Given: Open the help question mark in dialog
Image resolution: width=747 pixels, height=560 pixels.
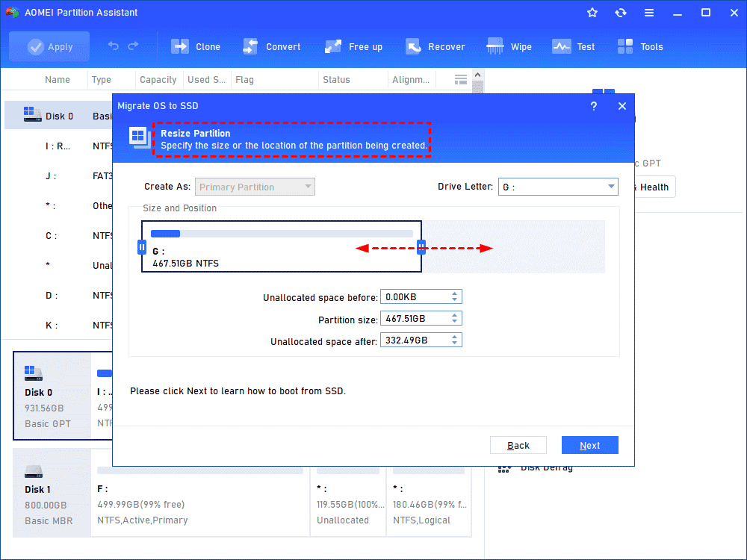Looking at the screenshot, I should [x=594, y=106].
